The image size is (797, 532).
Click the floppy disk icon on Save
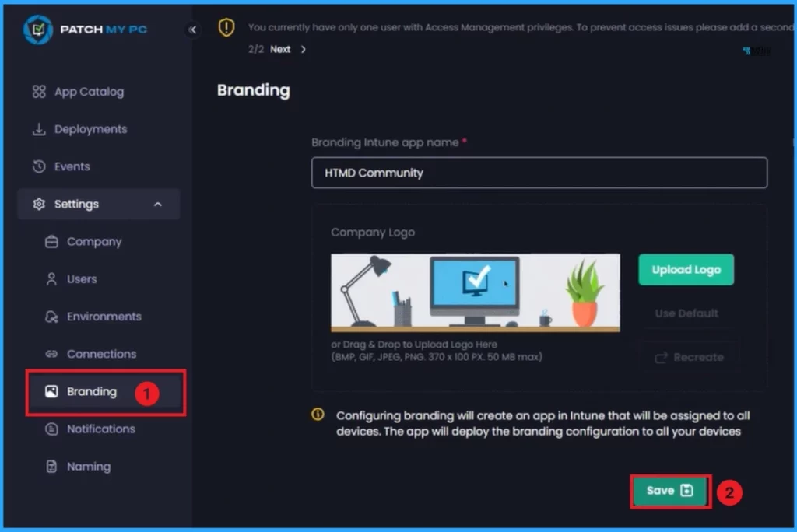click(686, 490)
